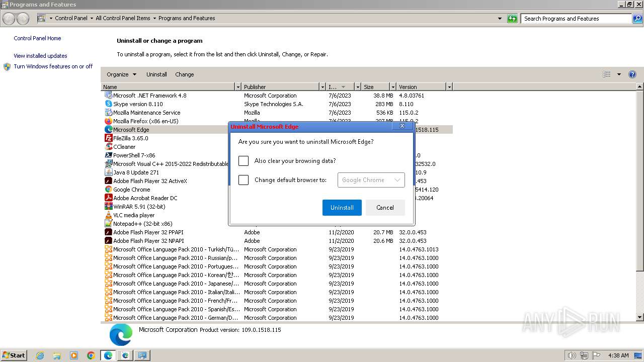Click the list scrollbar down arrow
644x362 pixels.
click(x=640, y=317)
